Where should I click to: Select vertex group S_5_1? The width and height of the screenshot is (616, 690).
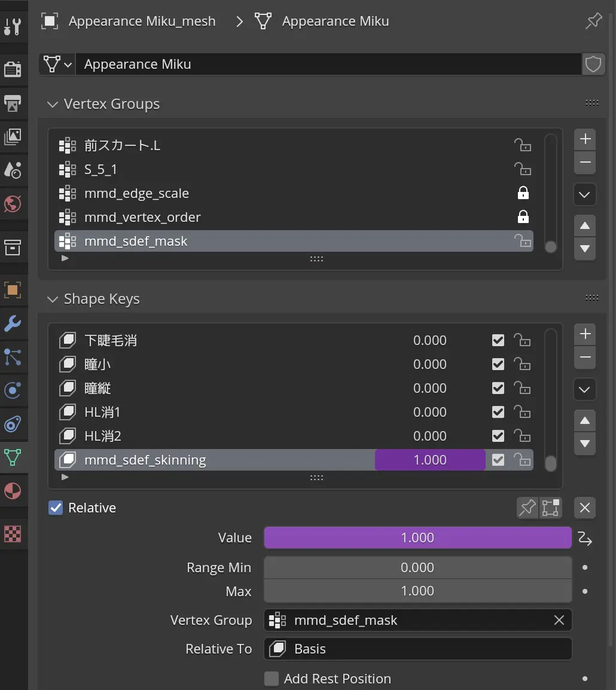click(x=294, y=169)
